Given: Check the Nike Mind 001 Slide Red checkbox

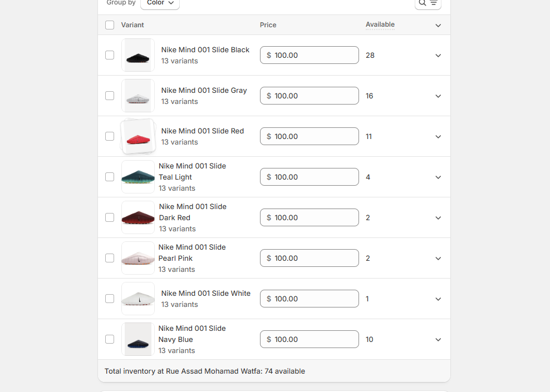Looking at the screenshot, I should pyautogui.click(x=110, y=136).
